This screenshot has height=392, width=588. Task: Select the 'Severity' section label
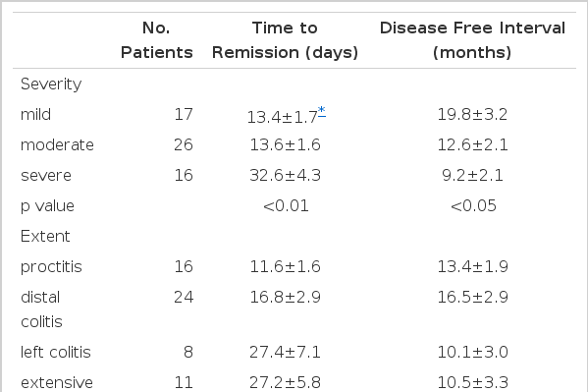[x=51, y=84]
